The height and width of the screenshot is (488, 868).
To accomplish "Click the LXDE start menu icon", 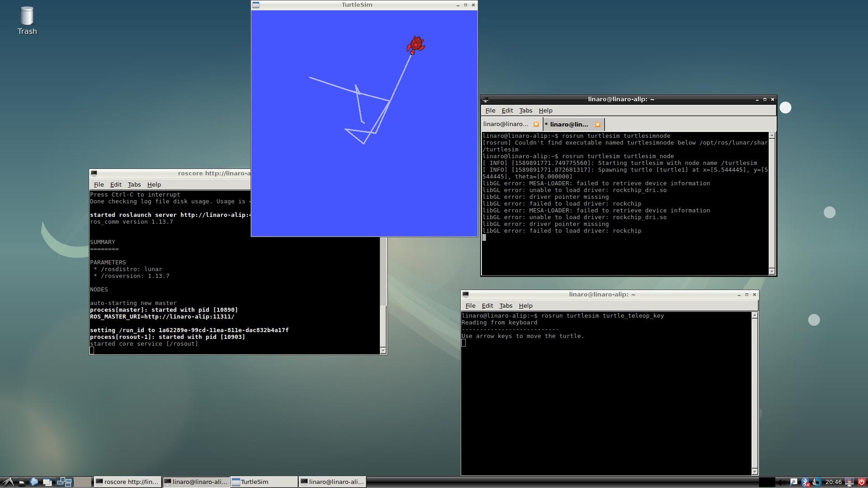I will (x=8, y=482).
